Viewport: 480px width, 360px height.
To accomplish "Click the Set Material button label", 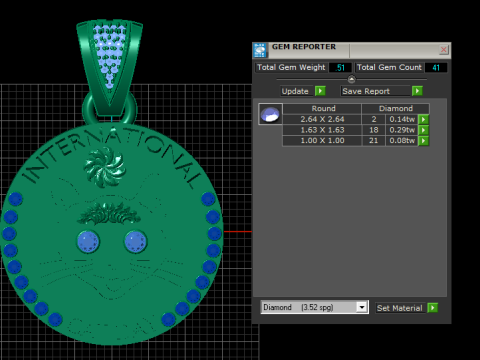I will point(400,308).
